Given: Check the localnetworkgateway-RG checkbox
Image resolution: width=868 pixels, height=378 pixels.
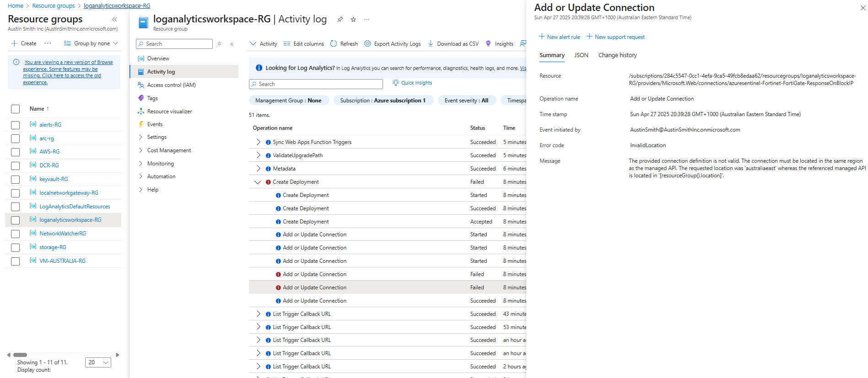Looking at the screenshot, I should pyautogui.click(x=16, y=193).
